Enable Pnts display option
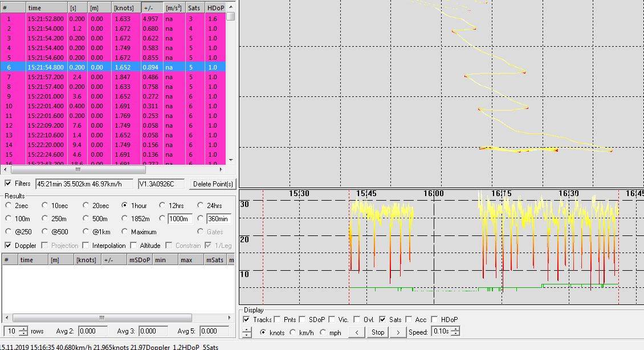The width and height of the screenshot is (644, 350). point(278,320)
